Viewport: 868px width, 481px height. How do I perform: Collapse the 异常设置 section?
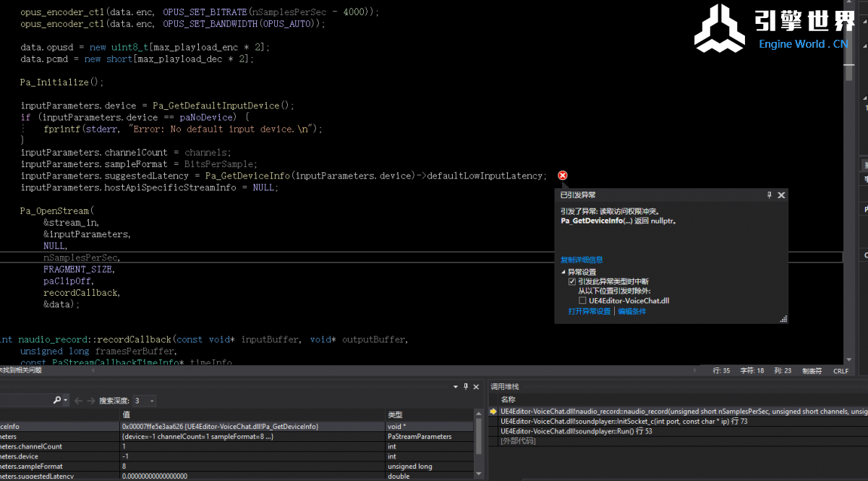click(x=564, y=272)
